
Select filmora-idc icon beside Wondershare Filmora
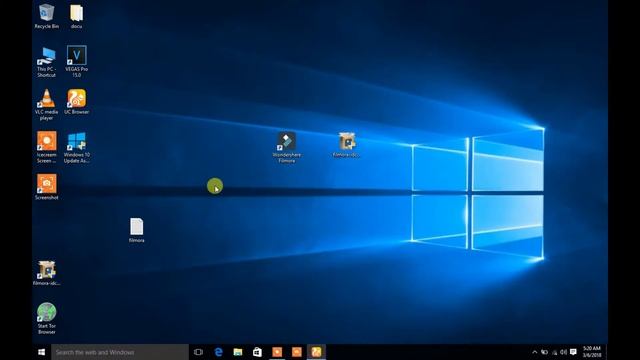(x=347, y=144)
